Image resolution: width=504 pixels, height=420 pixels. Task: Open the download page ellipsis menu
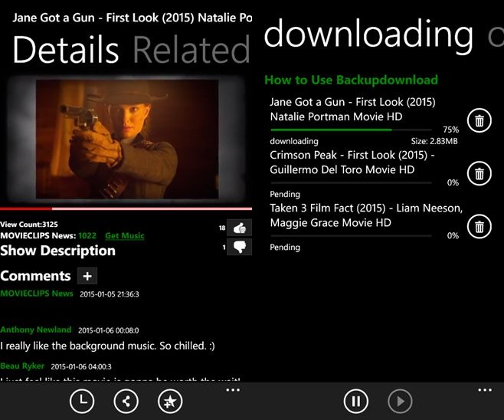pos(484,391)
